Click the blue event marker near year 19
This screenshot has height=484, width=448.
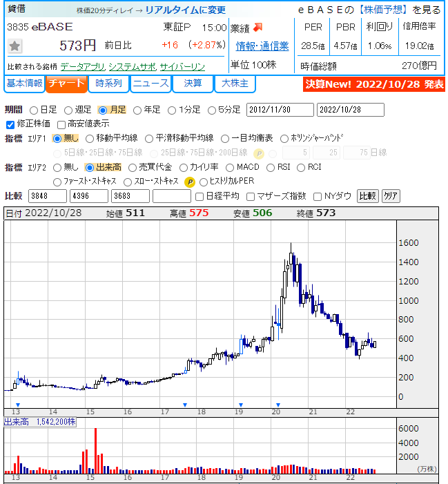coord(241,405)
